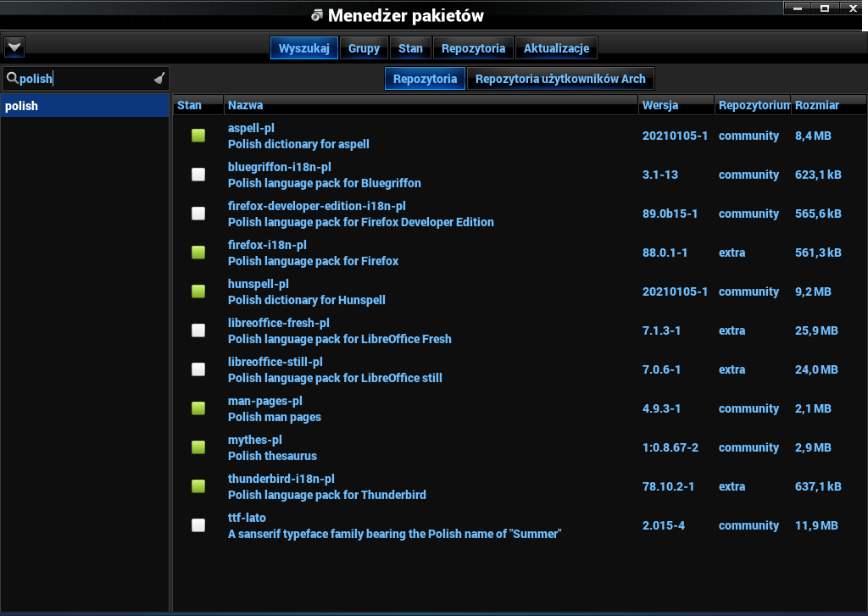
Task: Click Polish dictionary for Hunspell description
Action: click(307, 300)
